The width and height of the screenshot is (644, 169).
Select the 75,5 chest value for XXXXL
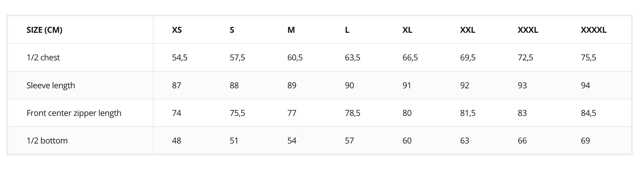[x=588, y=58]
